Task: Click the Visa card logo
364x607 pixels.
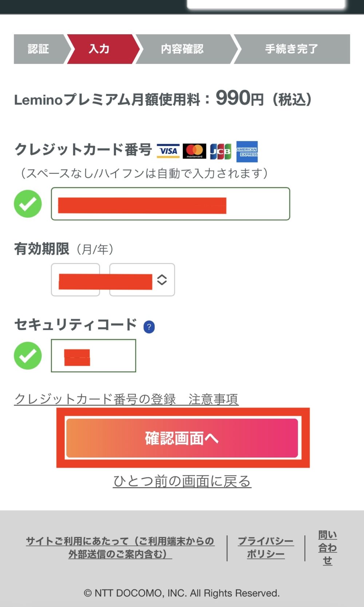Action: (168, 151)
